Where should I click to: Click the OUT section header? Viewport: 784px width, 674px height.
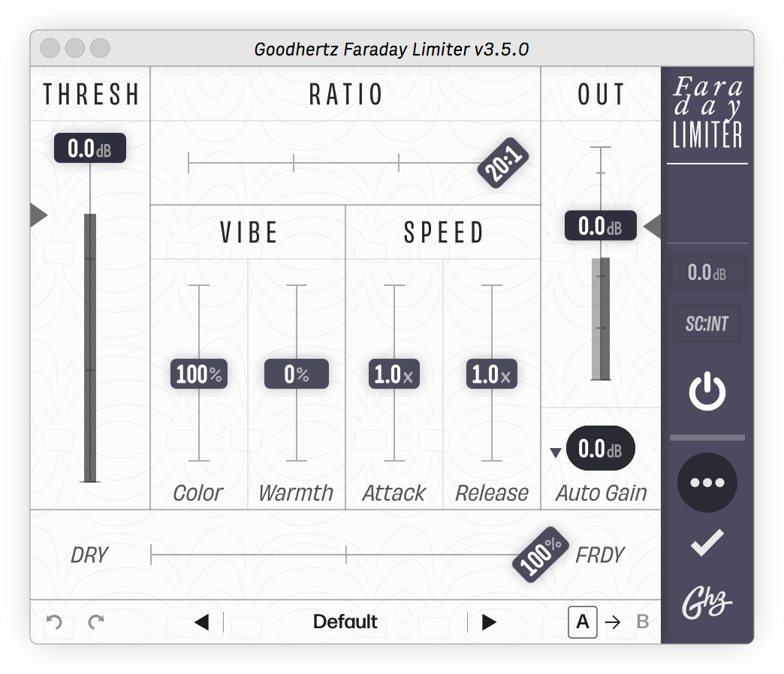601,95
